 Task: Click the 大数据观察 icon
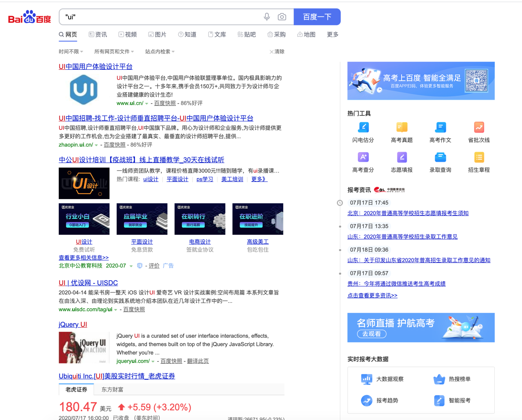coord(366,379)
